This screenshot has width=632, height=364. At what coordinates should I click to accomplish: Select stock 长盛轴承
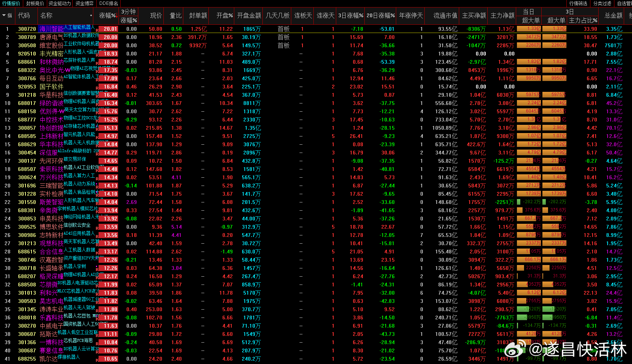point(52,268)
